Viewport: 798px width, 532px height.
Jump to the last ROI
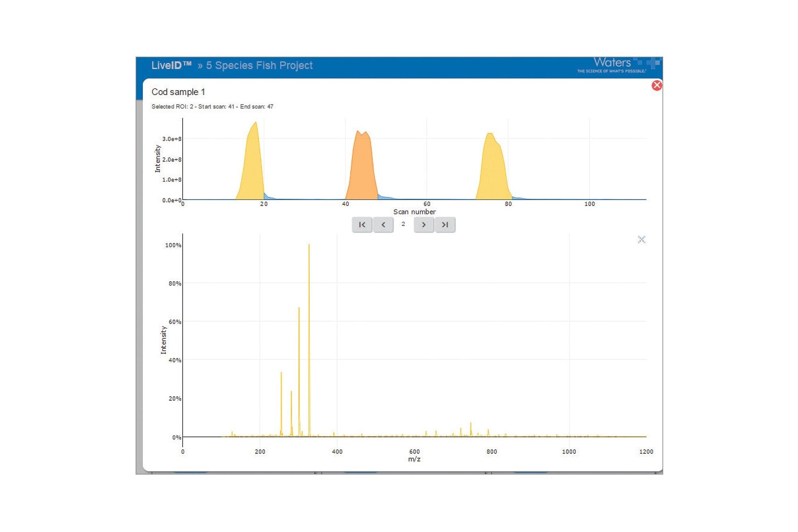pyautogui.click(x=445, y=225)
